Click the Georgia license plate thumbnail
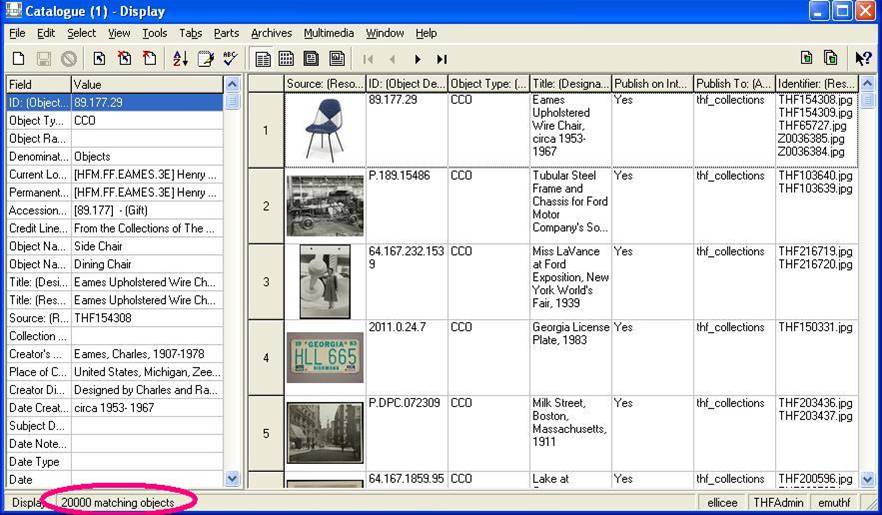This screenshot has height=515, width=882. point(325,357)
